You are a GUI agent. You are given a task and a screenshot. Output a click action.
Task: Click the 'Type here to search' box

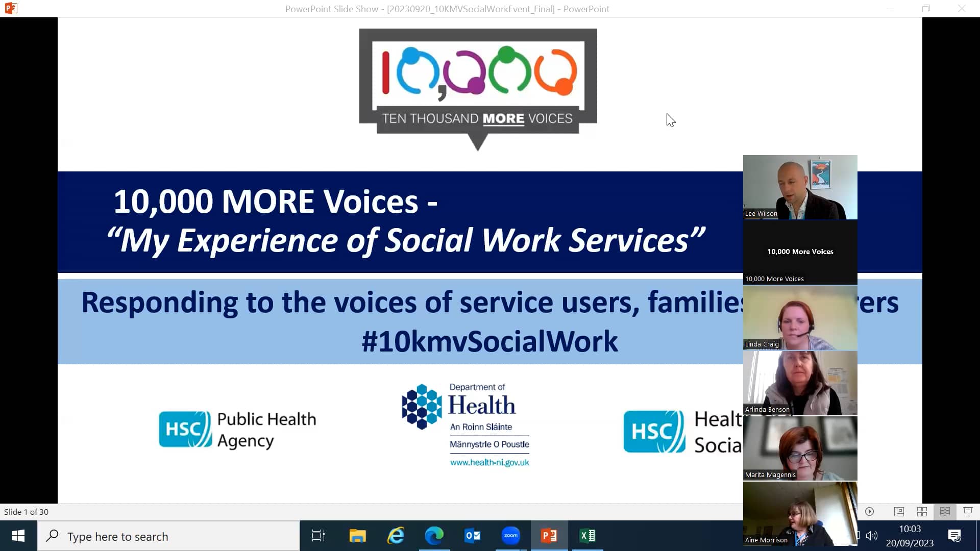tap(168, 536)
